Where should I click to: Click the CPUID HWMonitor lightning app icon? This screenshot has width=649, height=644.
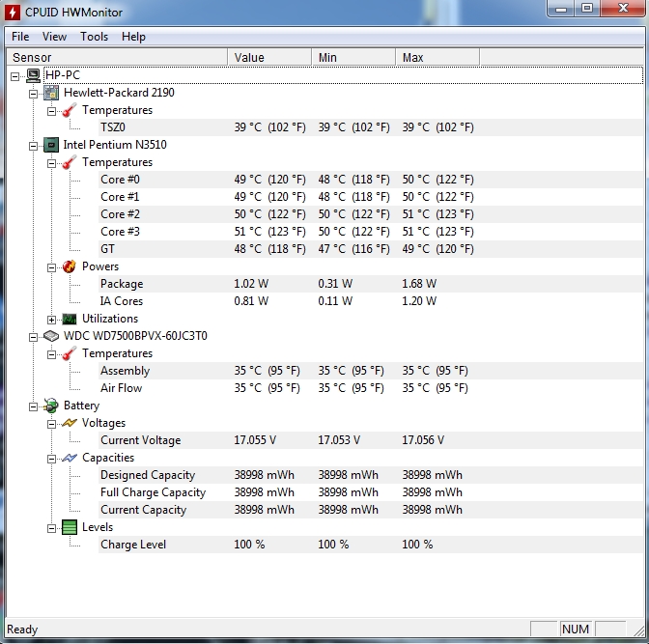[x=12, y=12]
